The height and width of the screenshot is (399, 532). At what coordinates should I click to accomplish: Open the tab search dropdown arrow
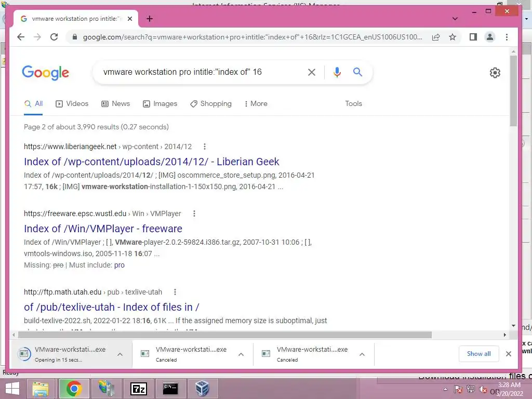(455, 19)
